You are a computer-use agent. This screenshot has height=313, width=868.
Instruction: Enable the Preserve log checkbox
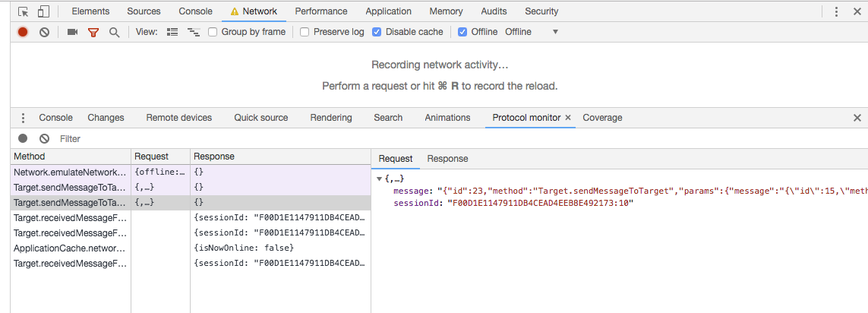click(x=305, y=32)
